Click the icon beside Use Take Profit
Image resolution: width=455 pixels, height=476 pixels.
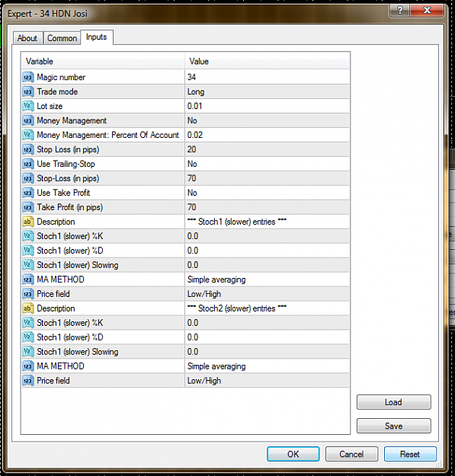tap(27, 193)
